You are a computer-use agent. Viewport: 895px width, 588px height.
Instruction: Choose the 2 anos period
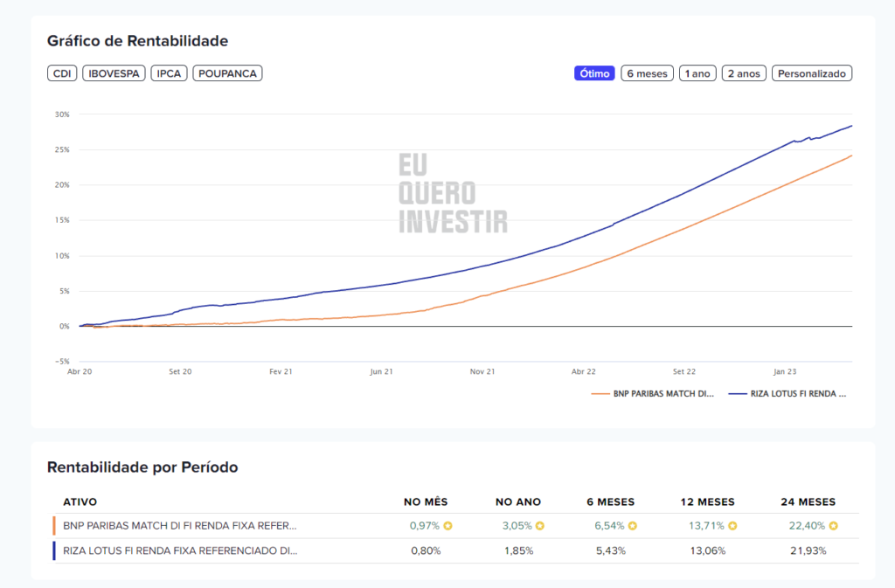pos(743,73)
